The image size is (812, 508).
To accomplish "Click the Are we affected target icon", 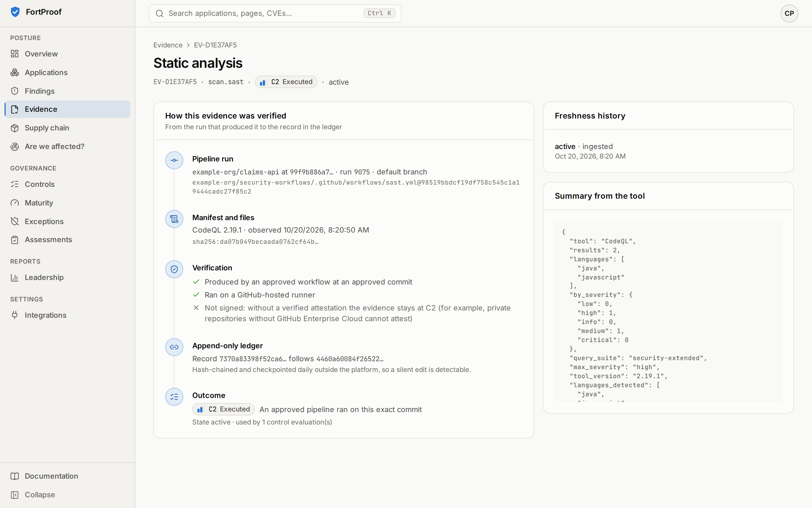I will 15,146.
